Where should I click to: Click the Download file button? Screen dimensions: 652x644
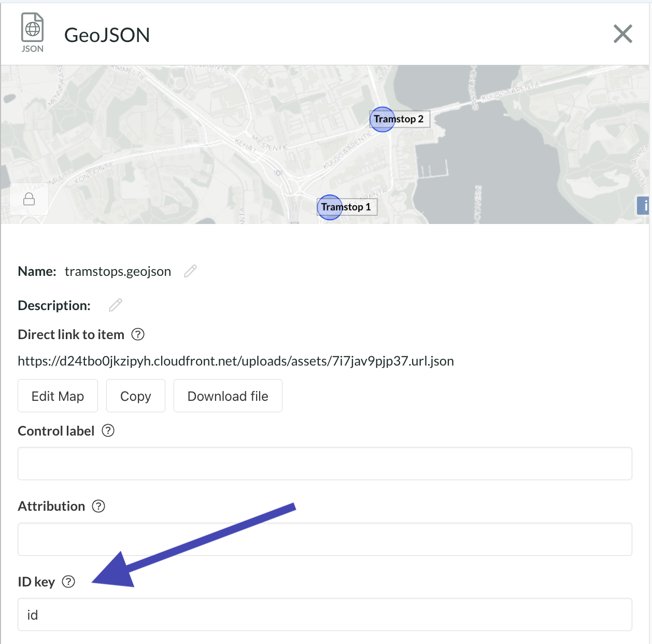[228, 396]
